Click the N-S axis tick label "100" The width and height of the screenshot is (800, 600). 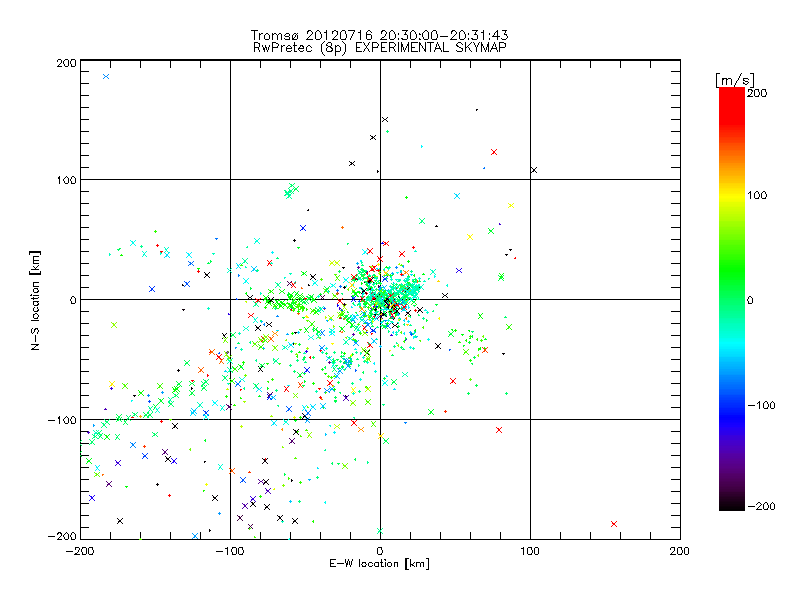tap(66, 180)
